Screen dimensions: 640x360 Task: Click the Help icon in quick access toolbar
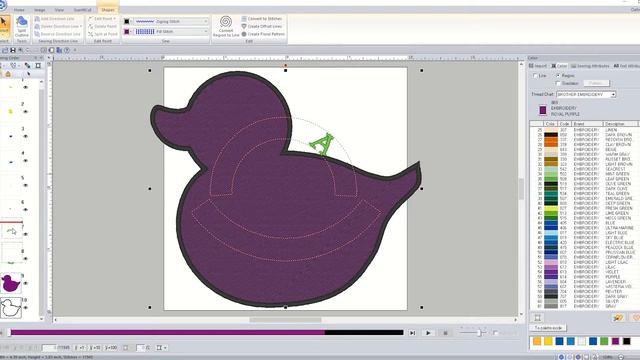(67, 50)
